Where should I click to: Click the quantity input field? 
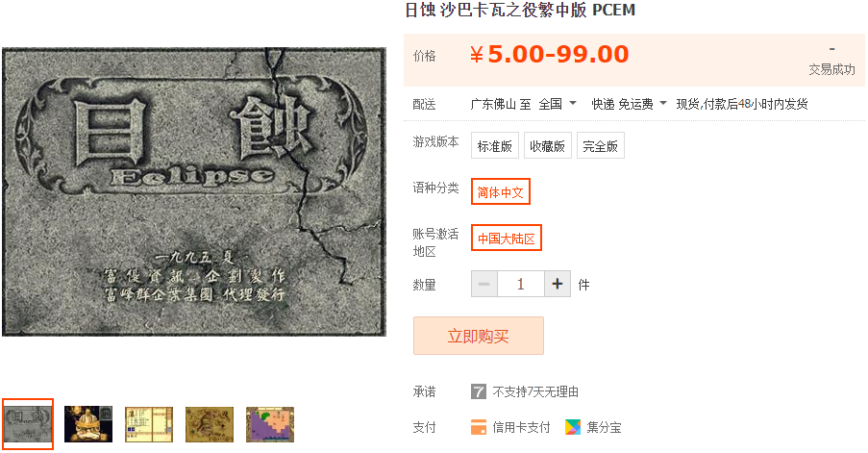click(520, 284)
